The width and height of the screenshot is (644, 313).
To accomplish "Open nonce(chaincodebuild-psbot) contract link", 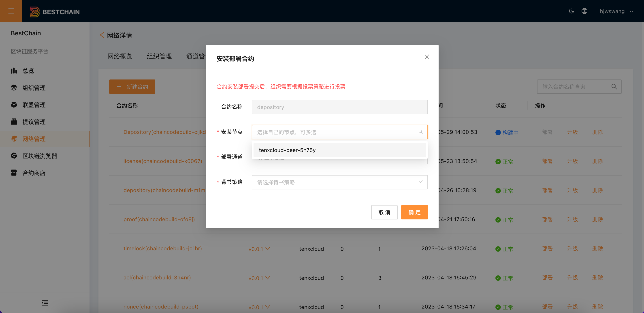I will point(161,307).
